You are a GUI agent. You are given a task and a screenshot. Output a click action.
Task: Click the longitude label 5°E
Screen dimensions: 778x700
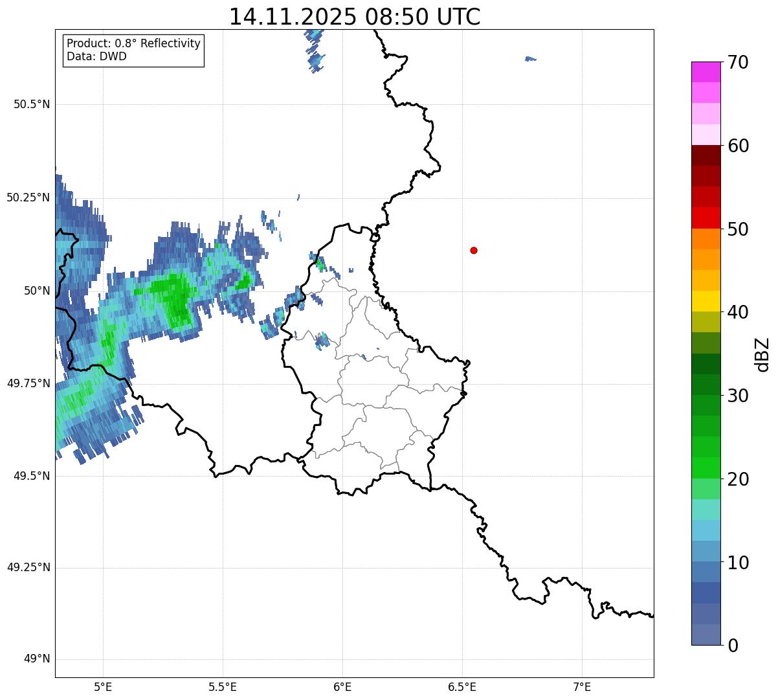(103, 686)
